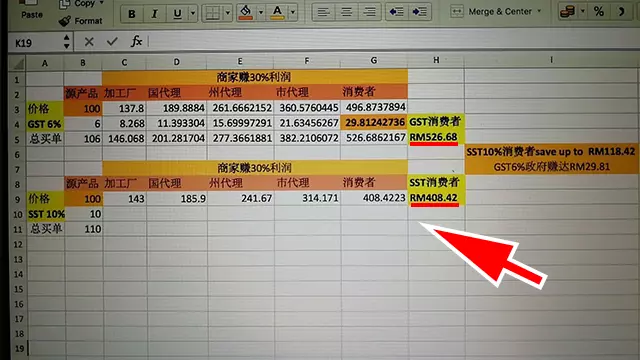Align text left
This screenshot has height=360, width=640.
tap(324, 12)
